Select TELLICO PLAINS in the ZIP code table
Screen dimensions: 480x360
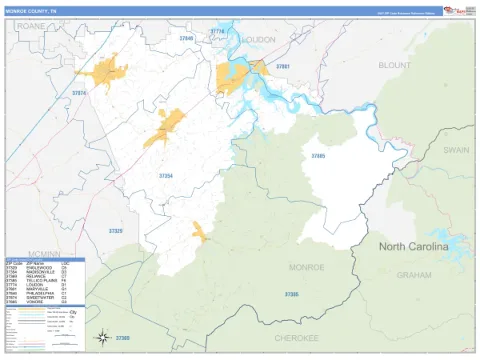42,281
